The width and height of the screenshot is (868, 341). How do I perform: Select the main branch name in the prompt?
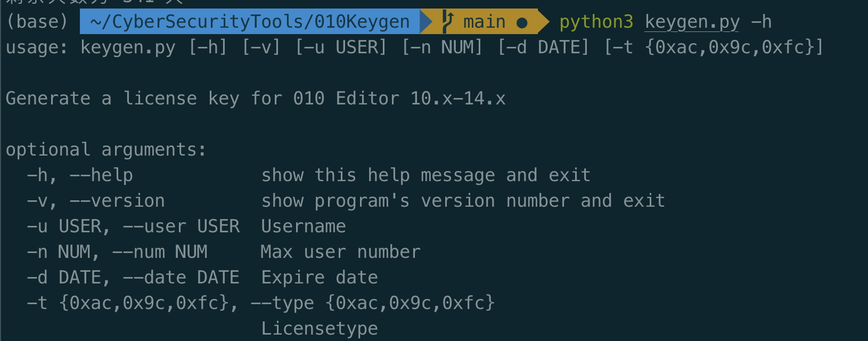[484, 22]
